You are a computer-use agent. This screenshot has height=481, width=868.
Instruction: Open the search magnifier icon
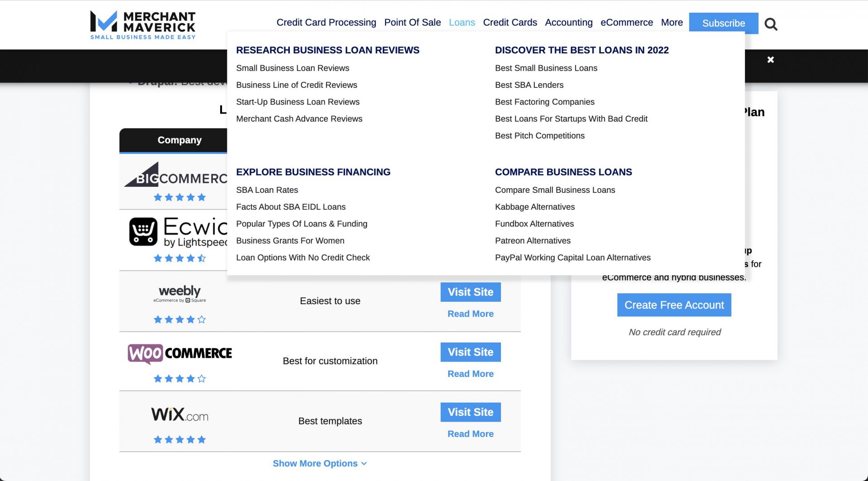771,24
